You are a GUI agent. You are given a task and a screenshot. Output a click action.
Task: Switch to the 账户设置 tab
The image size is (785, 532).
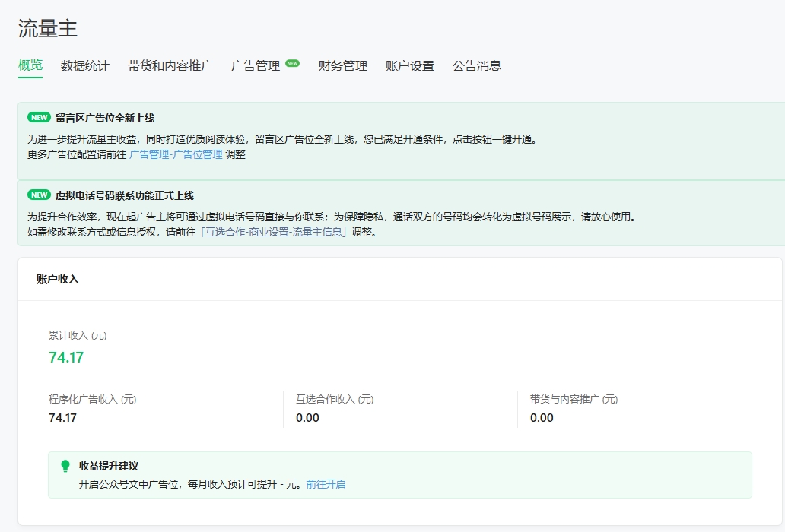click(x=410, y=66)
